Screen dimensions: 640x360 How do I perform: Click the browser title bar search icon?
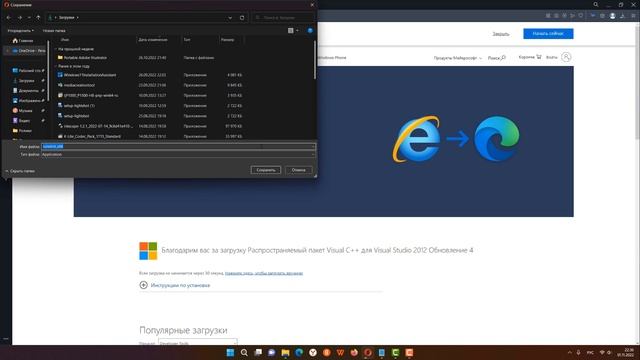tap(596, 4)
